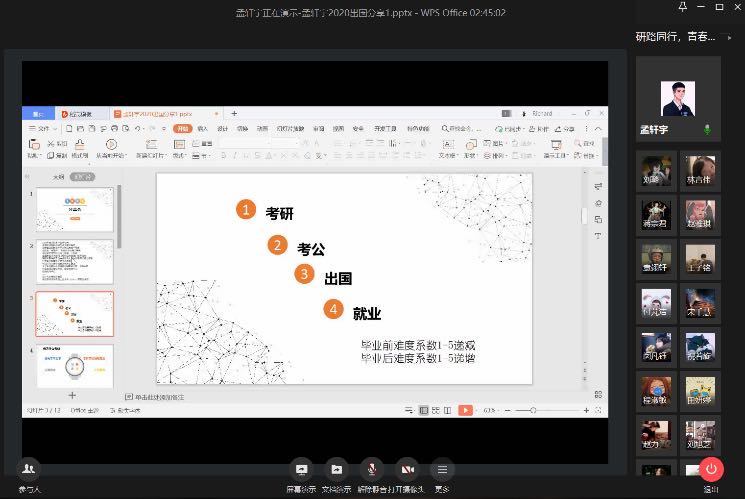Open the undo dropdown arrow in WPS toolbar
745x499 pixels.
click(x=144, y=129)
